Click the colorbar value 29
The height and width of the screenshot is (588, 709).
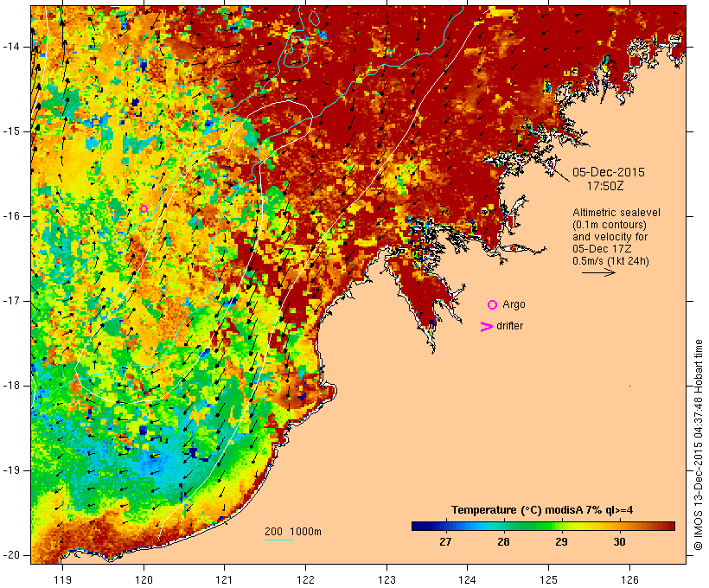(561, 541)
